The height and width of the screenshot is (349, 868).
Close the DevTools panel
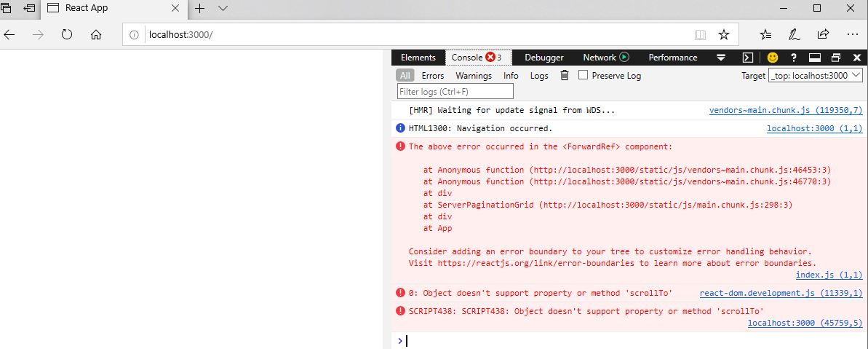[857, 57]
